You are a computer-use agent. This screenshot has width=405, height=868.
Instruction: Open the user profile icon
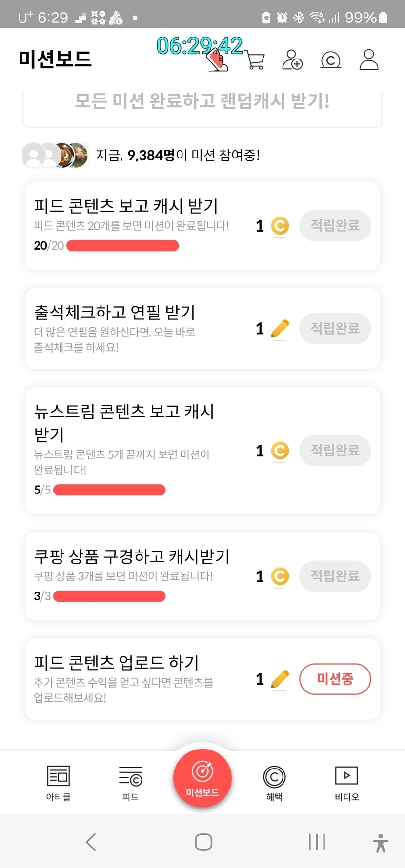[x=369, y=60]
